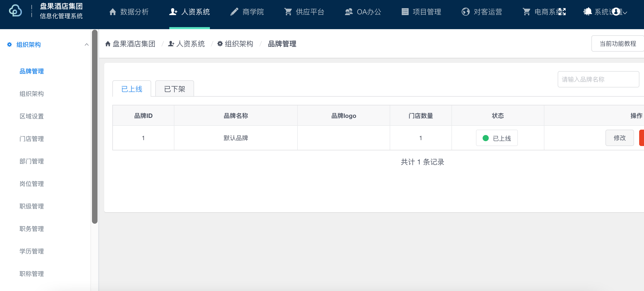The width and height of the screenshot is (644, 291).
Task: Open 学历管理 in the sidebar
Action: pos(32,251)
